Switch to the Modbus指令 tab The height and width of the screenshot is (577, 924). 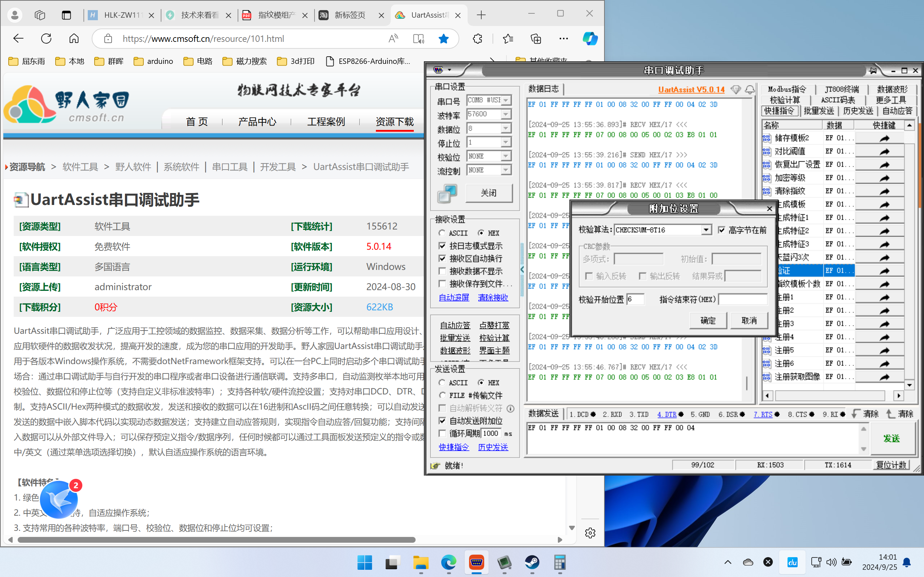click(786, 89)
